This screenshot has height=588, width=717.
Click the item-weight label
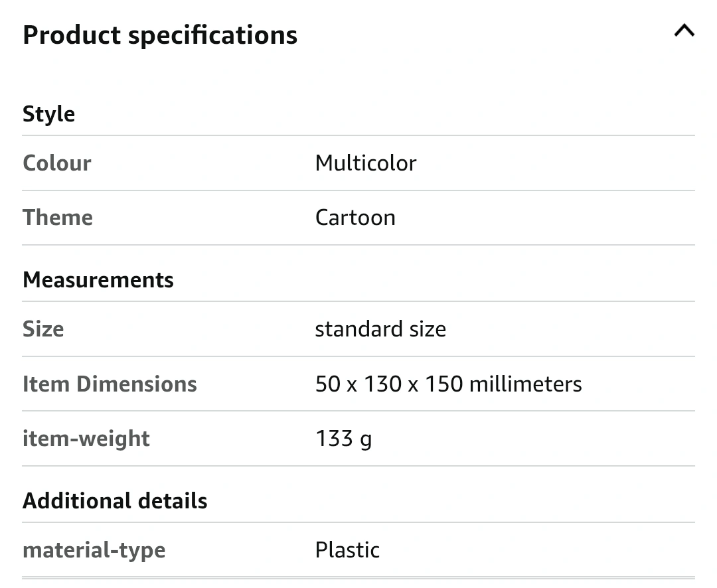[x=86, y=439]
